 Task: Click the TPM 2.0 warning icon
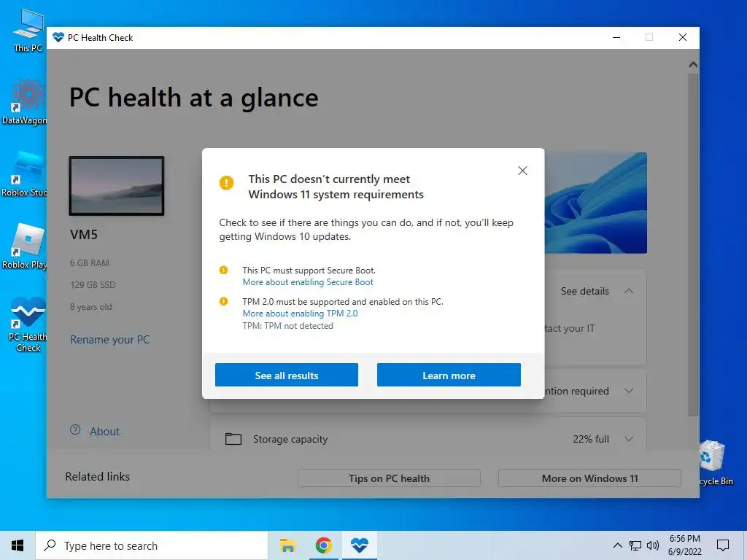[x=223, y=301]
